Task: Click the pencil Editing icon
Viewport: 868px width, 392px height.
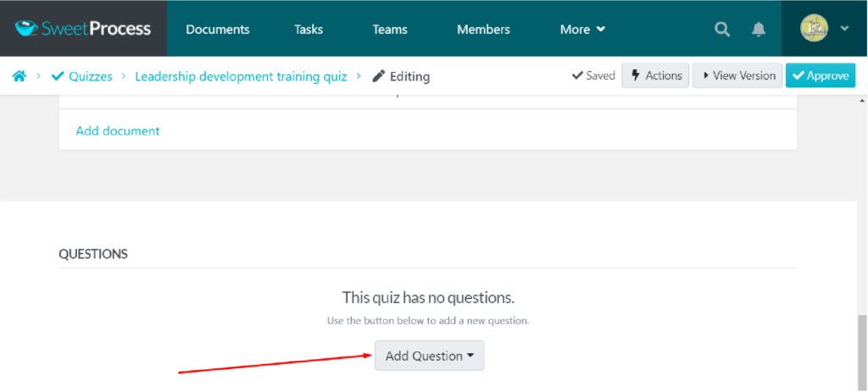Action: point(379,76)
